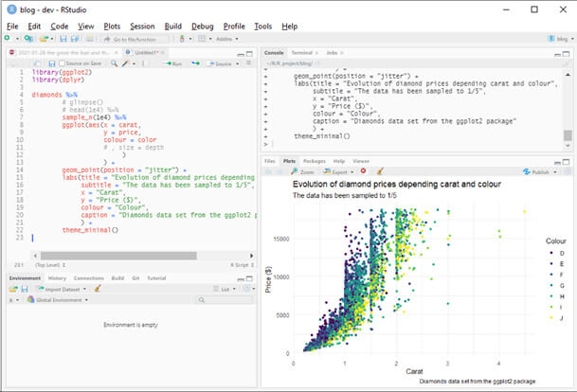Click the code tools magic wand icon
Image resolution: width=577 pixels, height=392 pixels.
click(124, 62)
